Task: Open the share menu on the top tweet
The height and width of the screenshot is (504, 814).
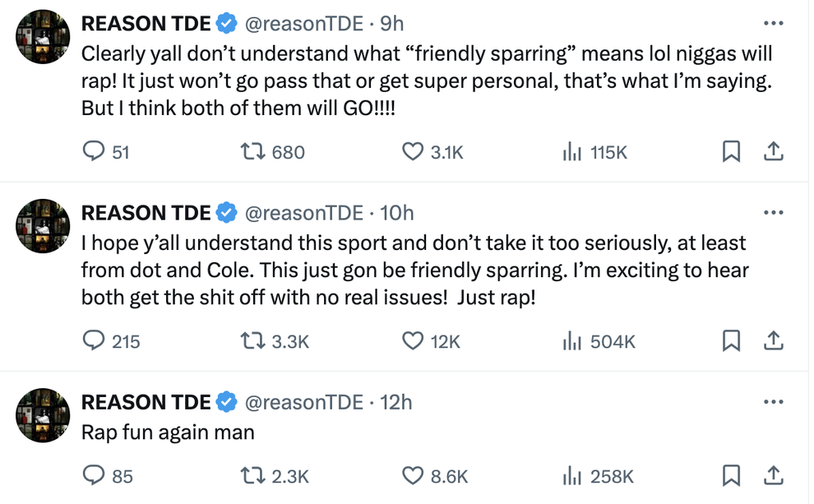Action: (x=773, y=151)
